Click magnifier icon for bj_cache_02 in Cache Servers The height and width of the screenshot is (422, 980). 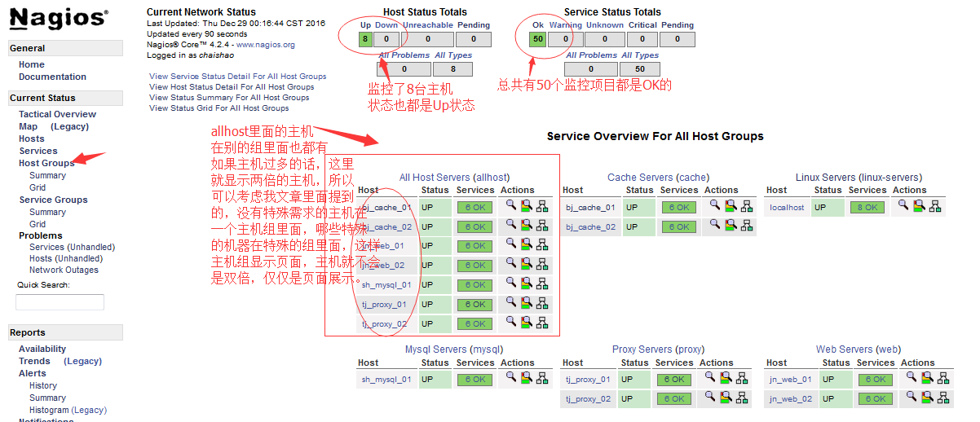[709, 226]
